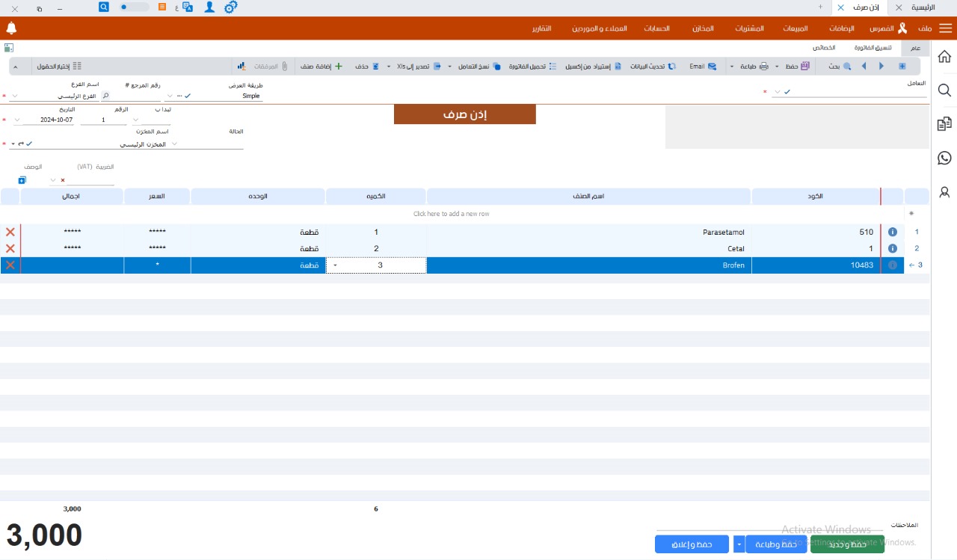The width and height of the screenshot is (957, 560).
Task: Click the حذف delete toolbar button
Action: click(x=367, y=66)
